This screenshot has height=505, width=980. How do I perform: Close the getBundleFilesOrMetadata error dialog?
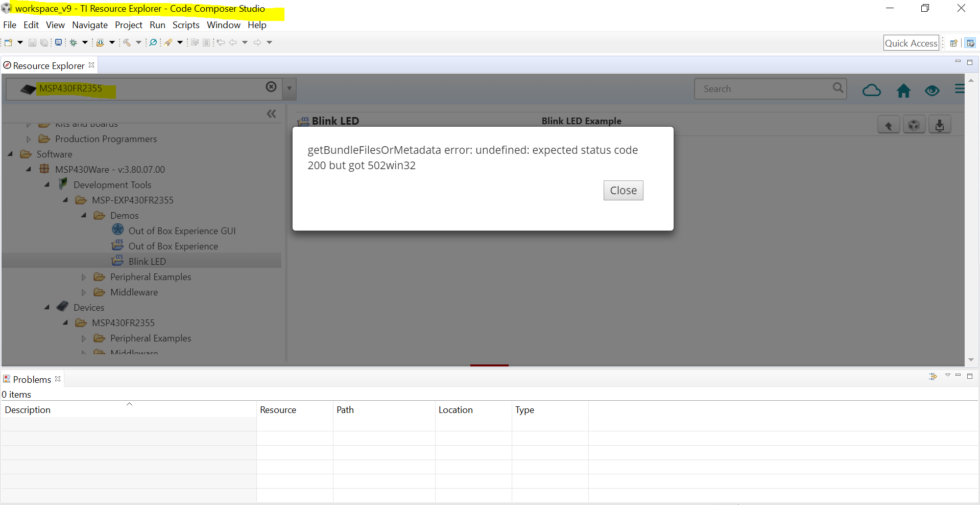tap(623, 190)
